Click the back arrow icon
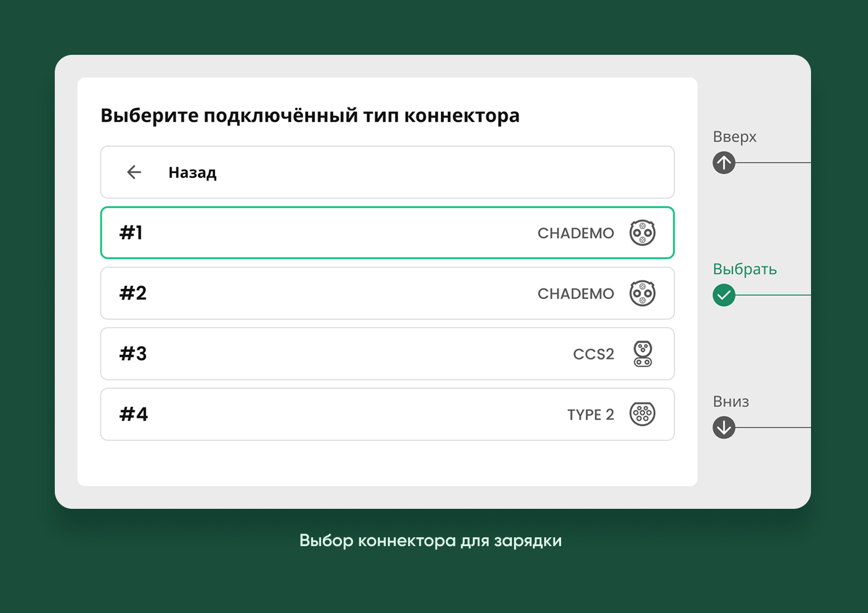The height and width of the screenshot is (613, 868). tap(134, 172)
